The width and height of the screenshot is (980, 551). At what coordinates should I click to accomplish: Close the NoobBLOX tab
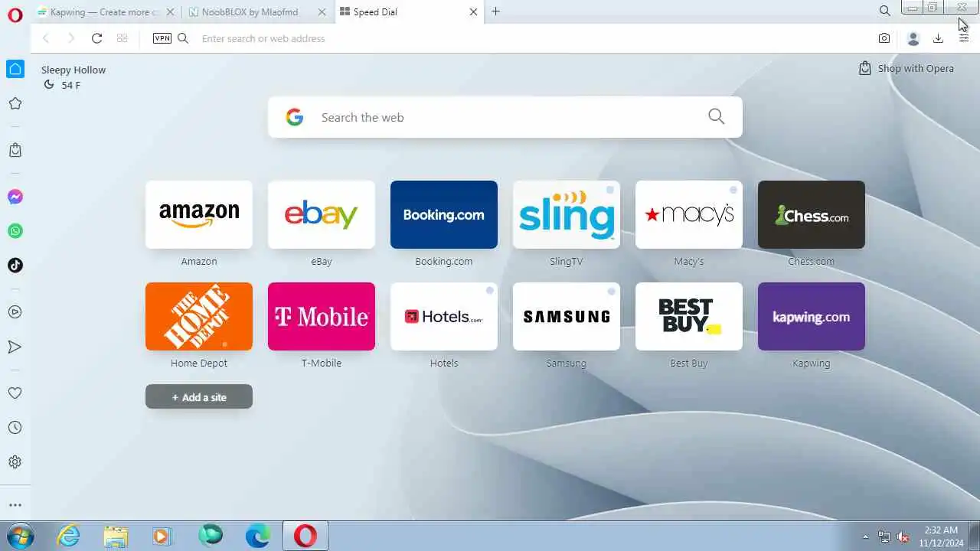322,11
